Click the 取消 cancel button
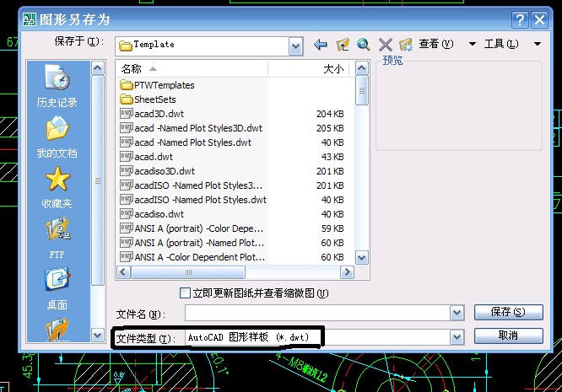The height and width of the screenshot is (392, 562). coord(508,336)
